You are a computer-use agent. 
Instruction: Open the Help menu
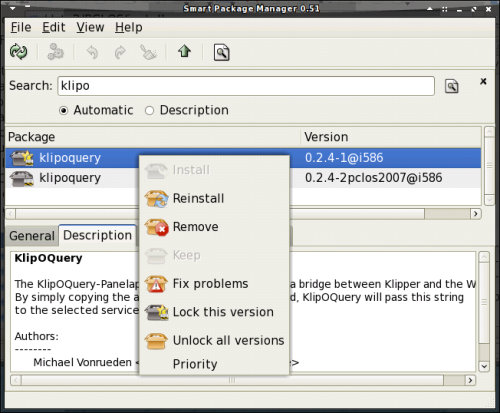pos(129,27)
